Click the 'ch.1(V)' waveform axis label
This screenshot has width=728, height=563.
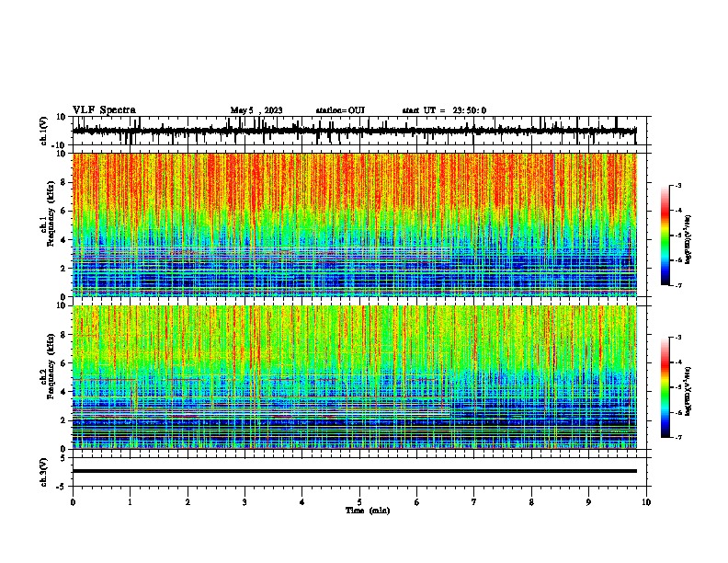click(x=44, y=131)
